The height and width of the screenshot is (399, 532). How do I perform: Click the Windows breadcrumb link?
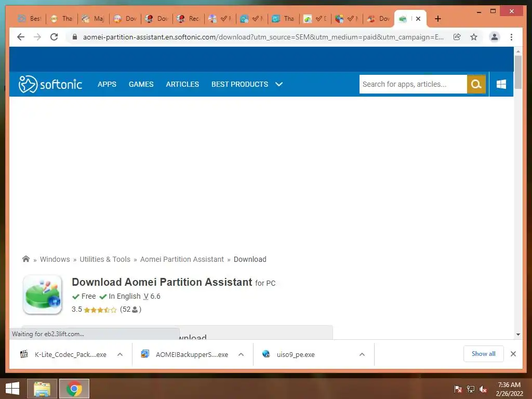(x=55, y=259)
